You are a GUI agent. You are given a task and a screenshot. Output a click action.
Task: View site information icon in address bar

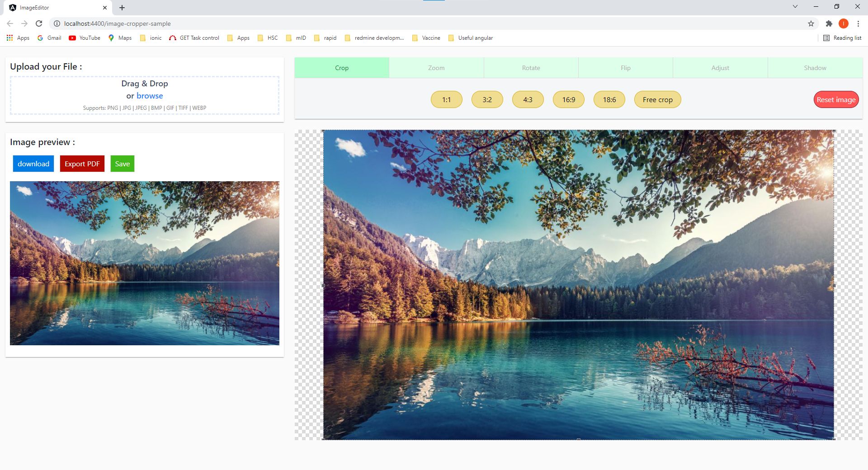(57, 23)
